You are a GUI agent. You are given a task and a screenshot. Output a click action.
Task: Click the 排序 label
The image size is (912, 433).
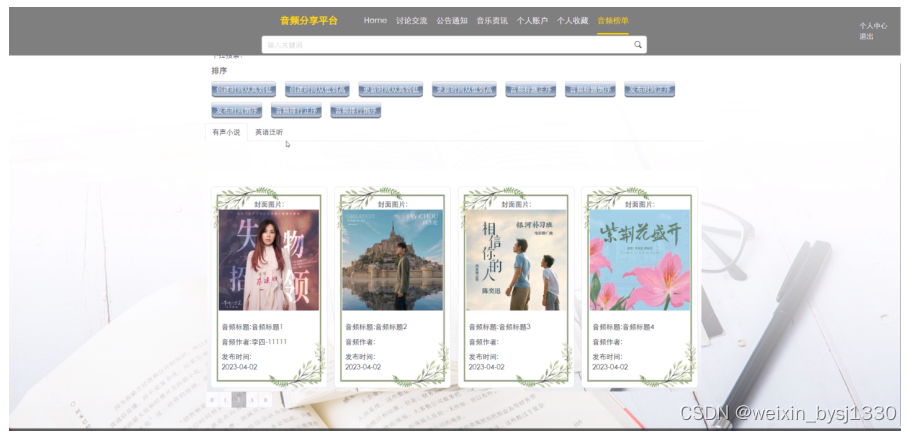219,70
